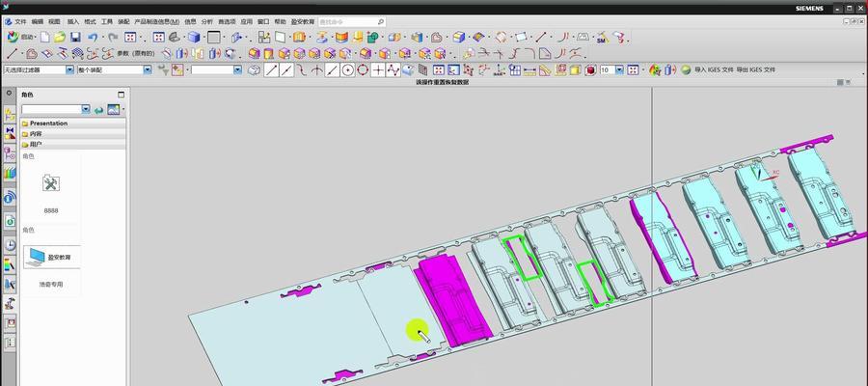Open the blue info web browser sidebar tab
Viewport: 868px width, 386px height.
(10, 197)
